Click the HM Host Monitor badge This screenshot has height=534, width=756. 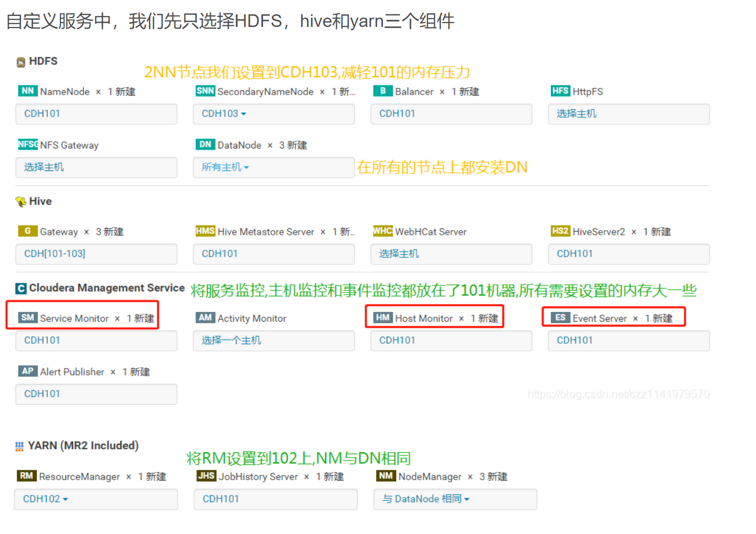point(382,317)
